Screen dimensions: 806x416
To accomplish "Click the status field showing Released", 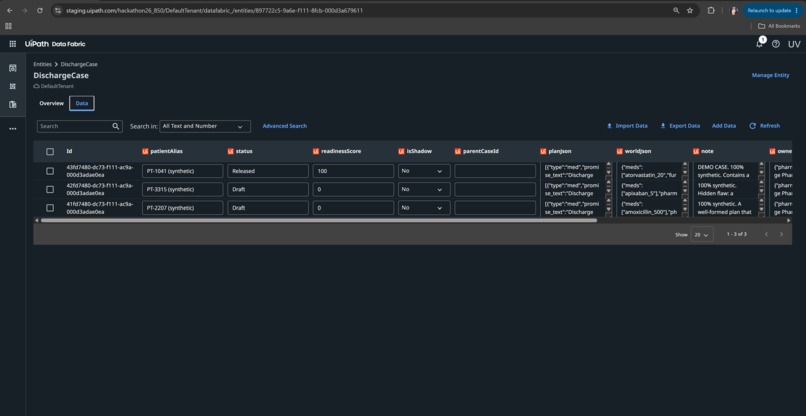I will click(x=268, y=171).
